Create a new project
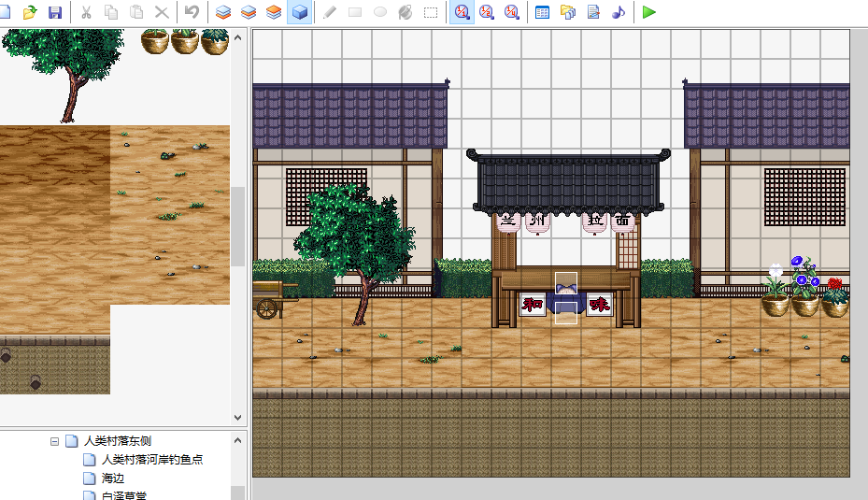868x500 pixels. click(5, 11)
